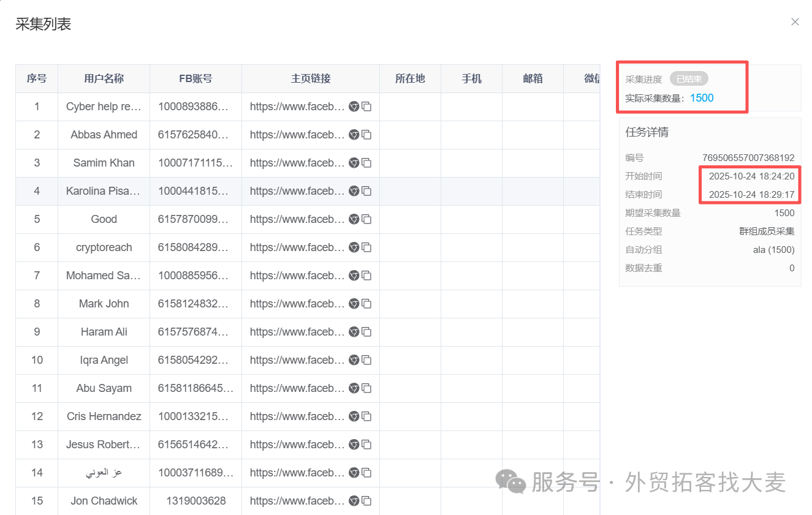Copy Karolina Pisa row homepage link
Viewport: 812px width, 515px height.
point(366,191)
